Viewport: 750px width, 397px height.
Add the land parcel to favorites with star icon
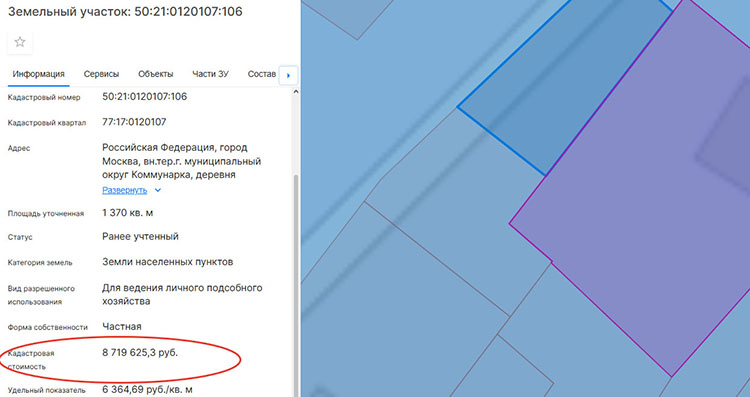20,42
